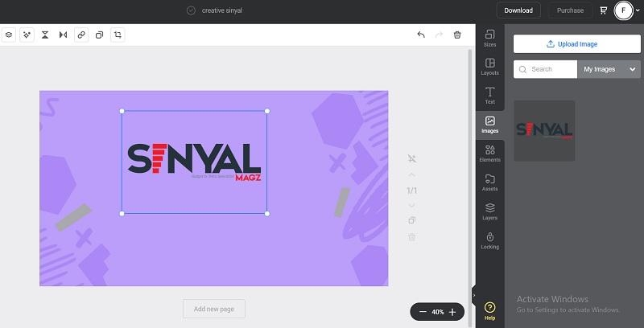Click the Download button
The height and width of the screenshot is (328, 644).
click(518, 10)
